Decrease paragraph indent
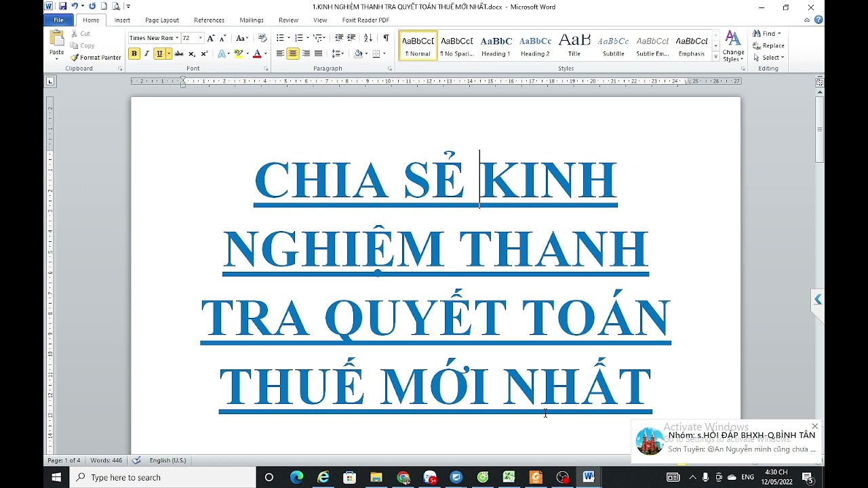 point(339,38)
